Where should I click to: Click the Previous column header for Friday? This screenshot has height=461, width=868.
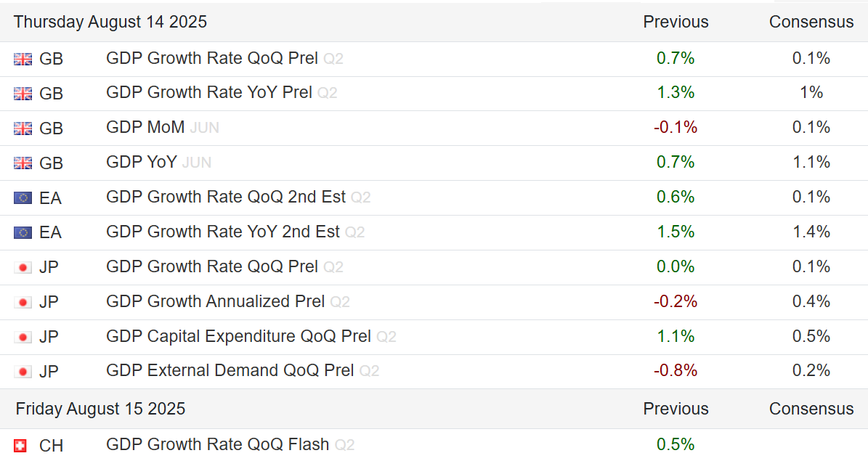point(676,409)
